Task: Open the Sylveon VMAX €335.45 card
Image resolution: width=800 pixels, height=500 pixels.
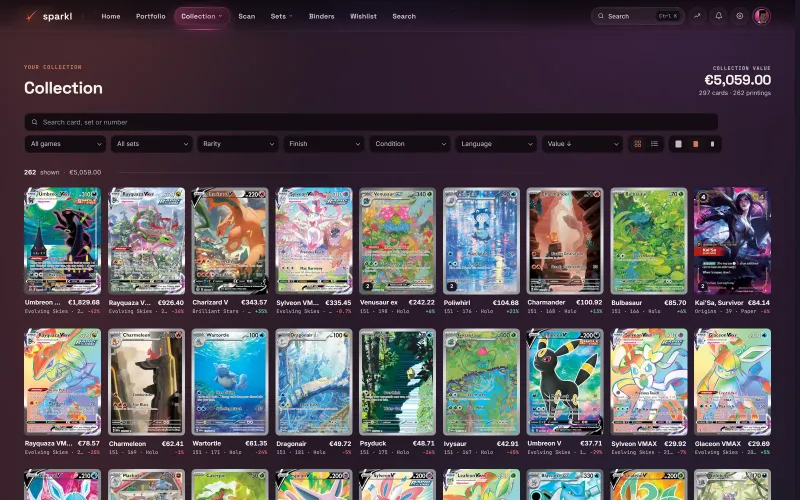Action: [x=314, y=241]
